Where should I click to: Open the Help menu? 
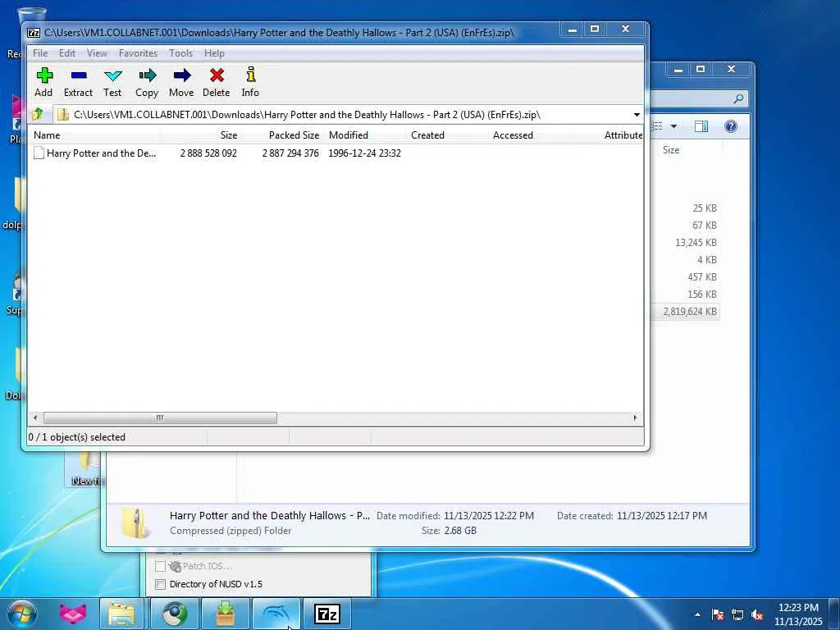click(214, 53)
